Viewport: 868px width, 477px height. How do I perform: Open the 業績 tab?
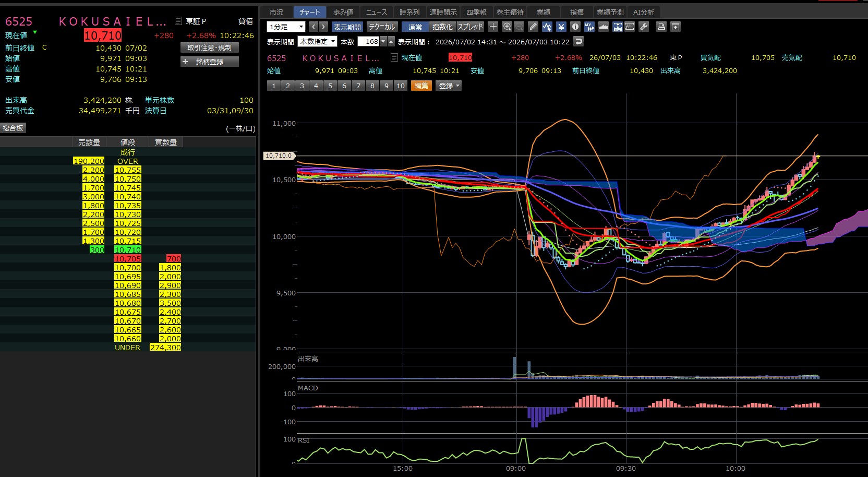[x=544, y=12]
